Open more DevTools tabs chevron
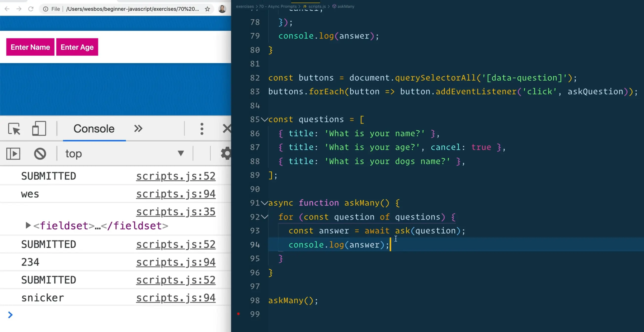This screenshot has width=644, height=332. click(x=138, y=129)
